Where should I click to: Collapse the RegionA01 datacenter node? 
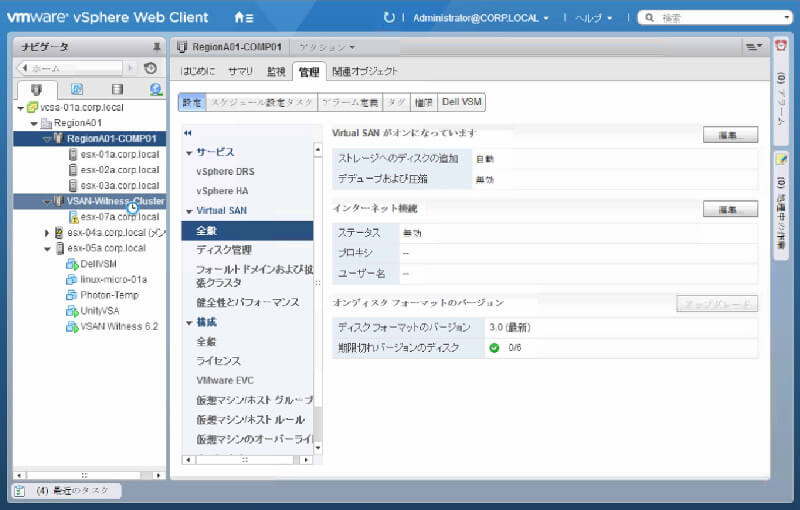point(34,123)
